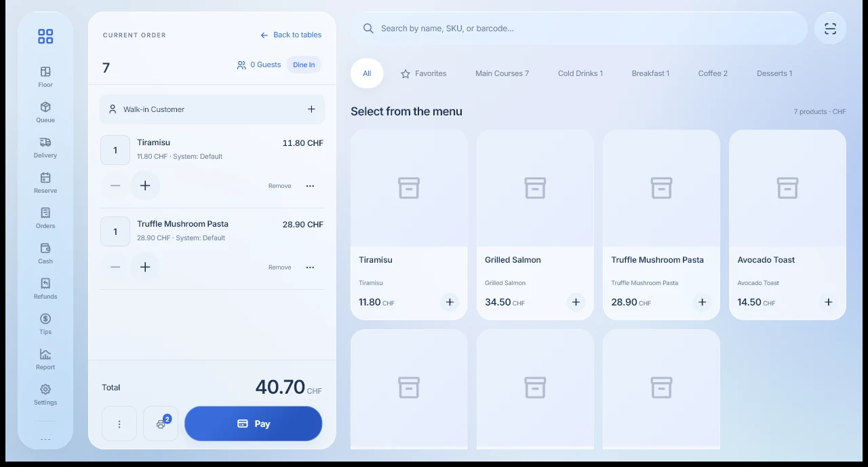The image size is (868, 467).
Task: Open order more-actions vertical dots
Action: pyautogui.click(x=119, y=424)
